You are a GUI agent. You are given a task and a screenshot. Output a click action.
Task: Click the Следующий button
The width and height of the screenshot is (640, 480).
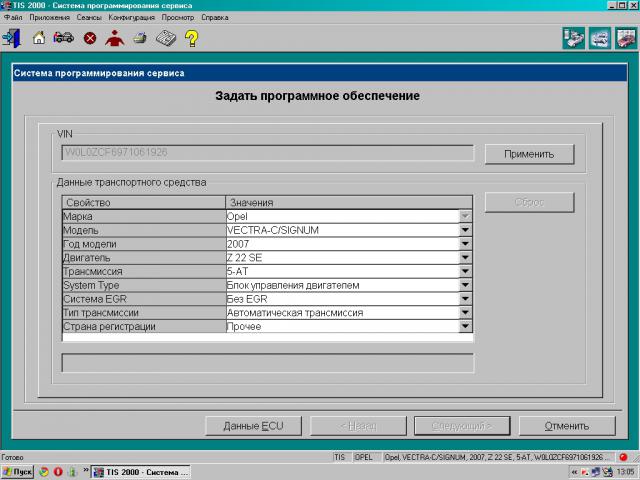462,426
